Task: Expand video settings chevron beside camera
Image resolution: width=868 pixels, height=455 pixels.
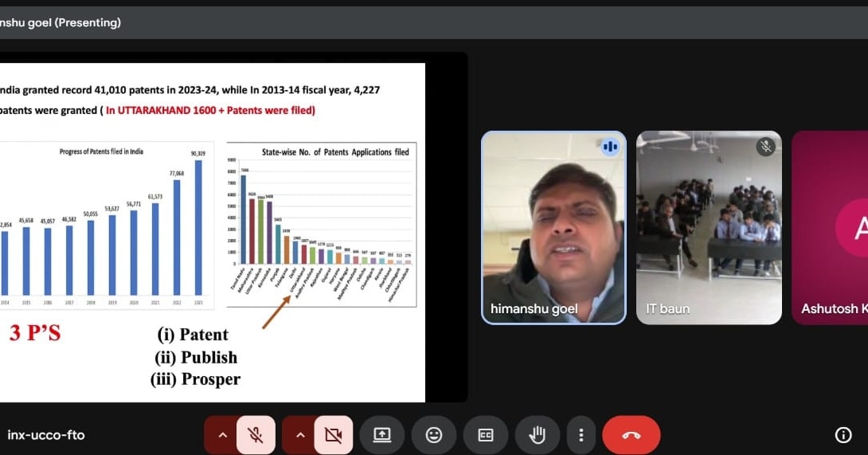Action: tap(300, 435)
